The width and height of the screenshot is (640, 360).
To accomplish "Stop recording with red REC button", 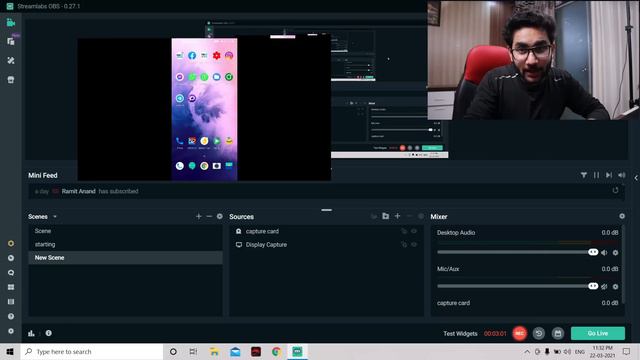I will [519, 333].
